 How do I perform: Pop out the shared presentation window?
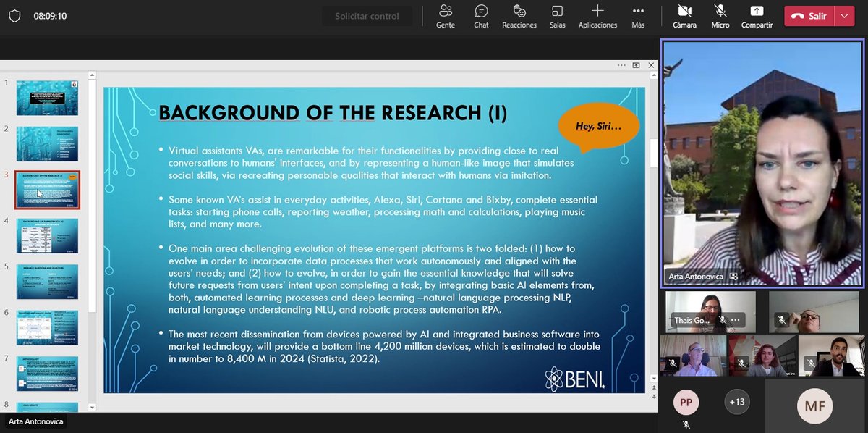(636, 65)
